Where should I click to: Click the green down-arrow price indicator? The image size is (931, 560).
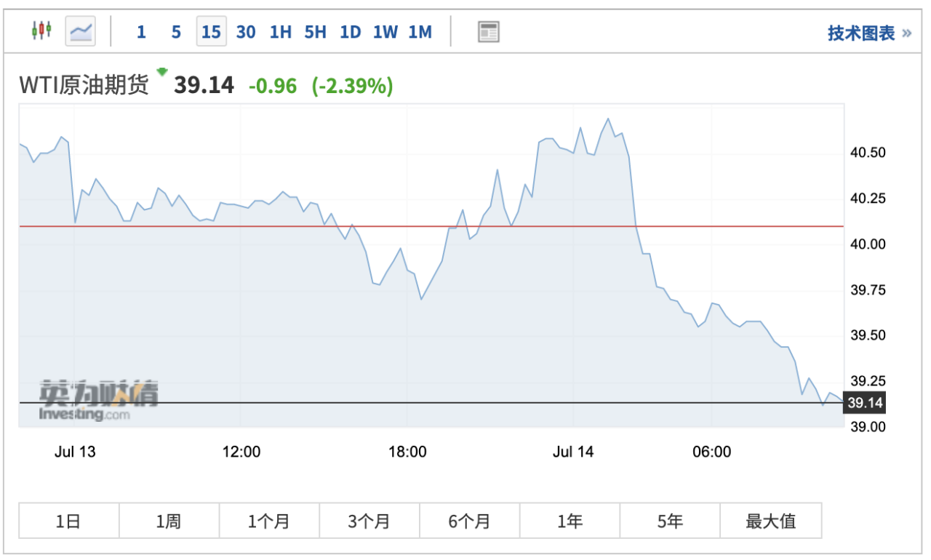161,71
